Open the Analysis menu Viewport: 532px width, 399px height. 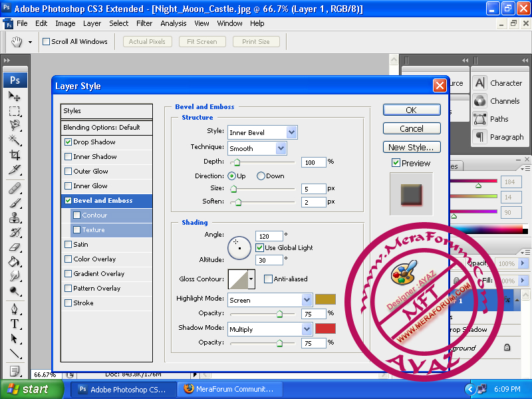click(x=174, y=23)
